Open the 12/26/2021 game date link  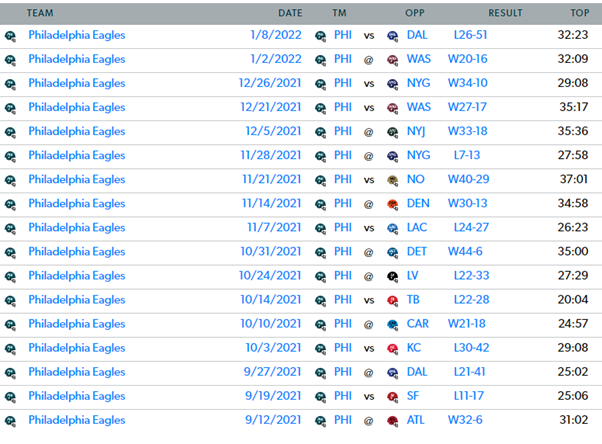tap(270, 83)
